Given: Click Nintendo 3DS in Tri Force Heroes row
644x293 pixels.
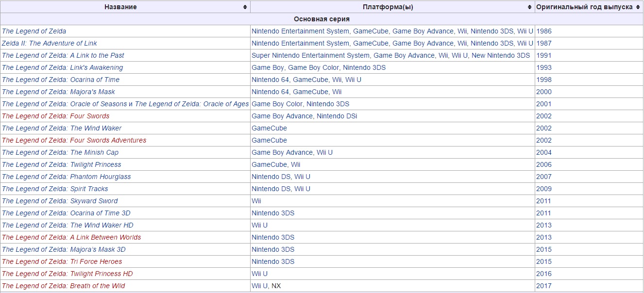Looking at the screenshot, I should [x=273, y=261].
